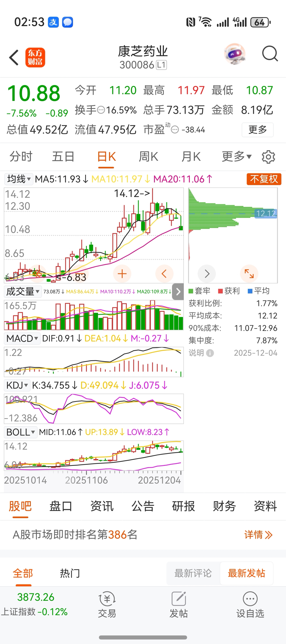Switch to 周K chart tab

tap(148, 157)
